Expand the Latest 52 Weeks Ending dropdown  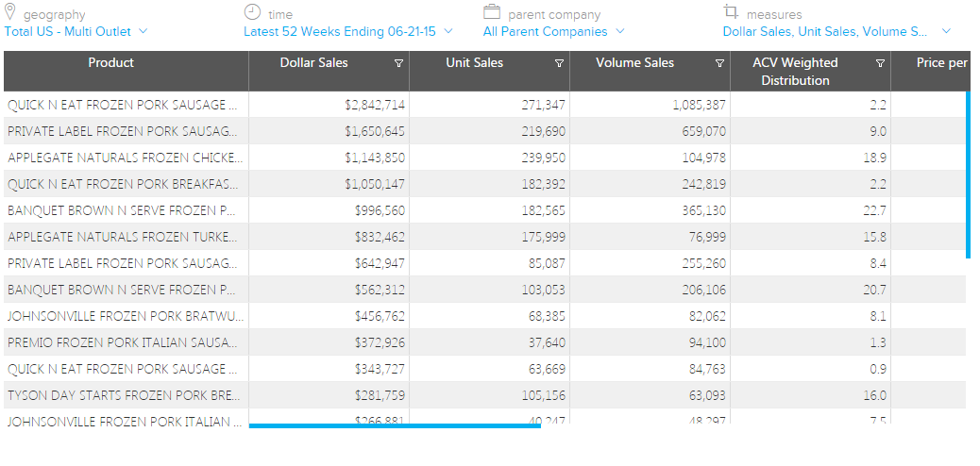click(448, 31)
